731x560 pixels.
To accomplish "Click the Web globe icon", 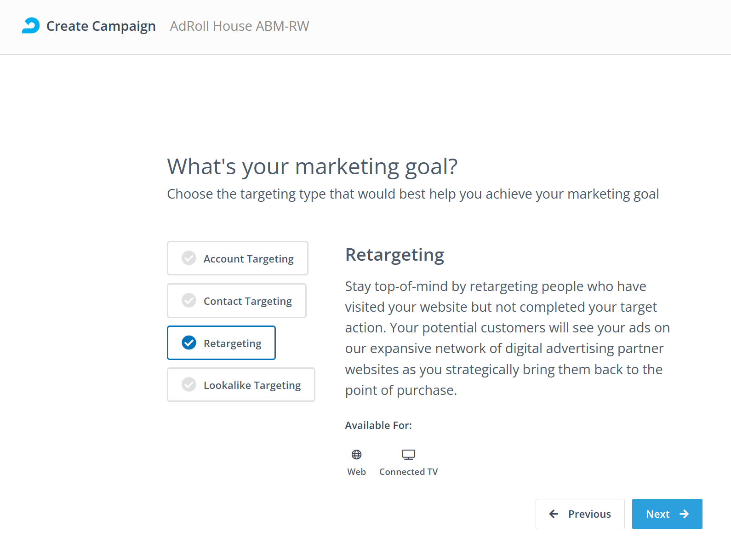I will pos(356,455).
